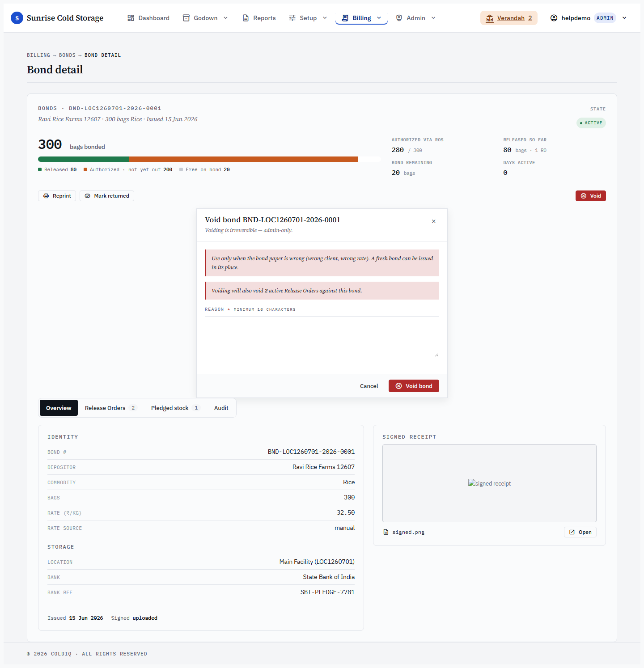Viewport: 644px width, 668px height.
Task: Click the Issued 15 Jun 2026 footer text
Action: point(75,618)
